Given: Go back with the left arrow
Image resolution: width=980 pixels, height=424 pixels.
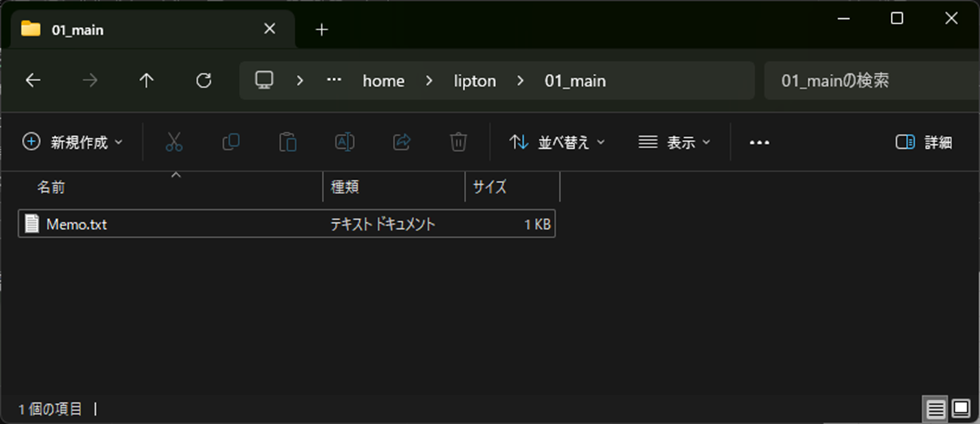Looking at the screenshot, I should click(x=33, y=80).
